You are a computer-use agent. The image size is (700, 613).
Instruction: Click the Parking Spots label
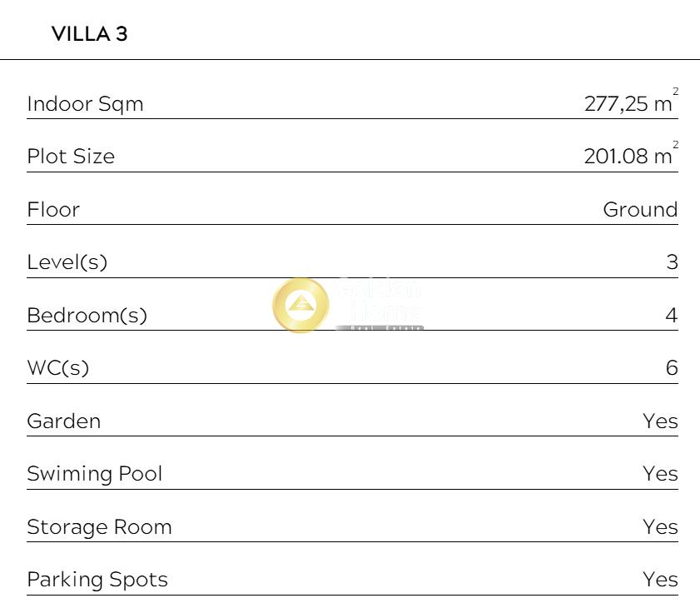(x=97, y=580)
